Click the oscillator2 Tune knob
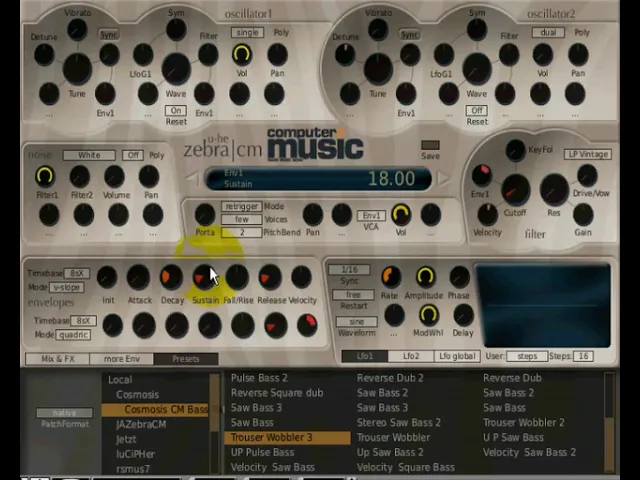640x480 pixels. pos(378,69)
